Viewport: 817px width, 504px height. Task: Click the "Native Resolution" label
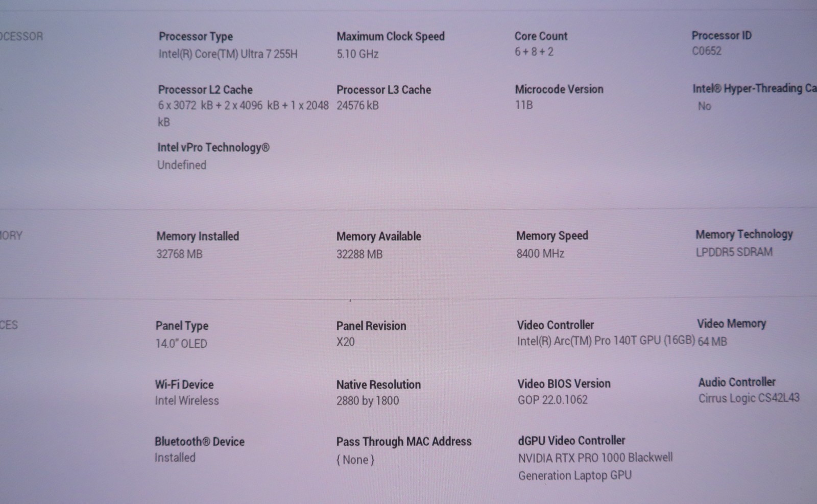click(x=378, y=385)
